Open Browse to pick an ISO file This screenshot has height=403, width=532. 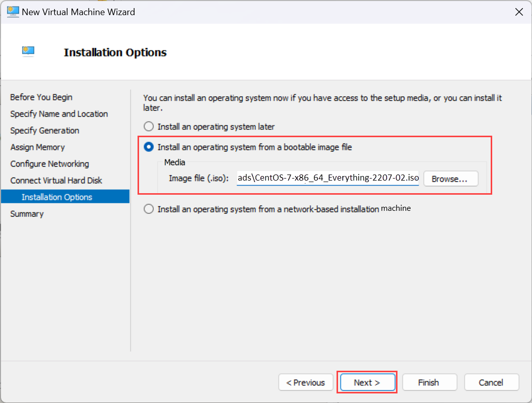click(x=450, y=179)
